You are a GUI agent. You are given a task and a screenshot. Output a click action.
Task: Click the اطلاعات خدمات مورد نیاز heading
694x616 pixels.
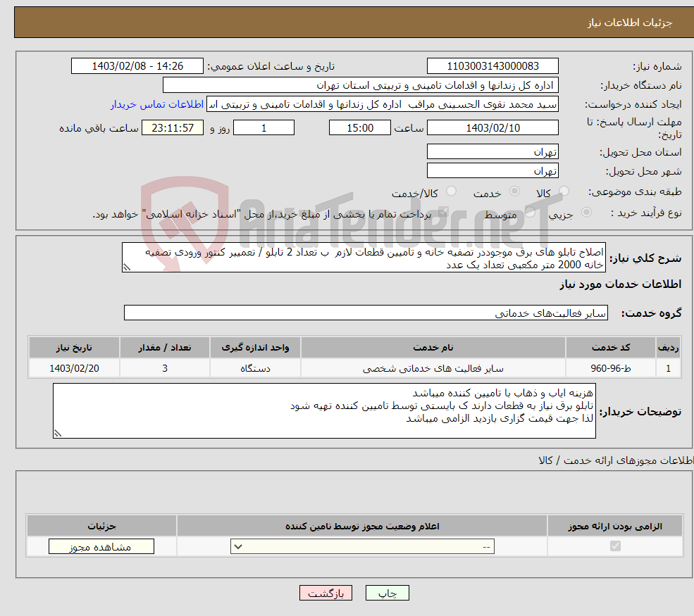point(621,284)
